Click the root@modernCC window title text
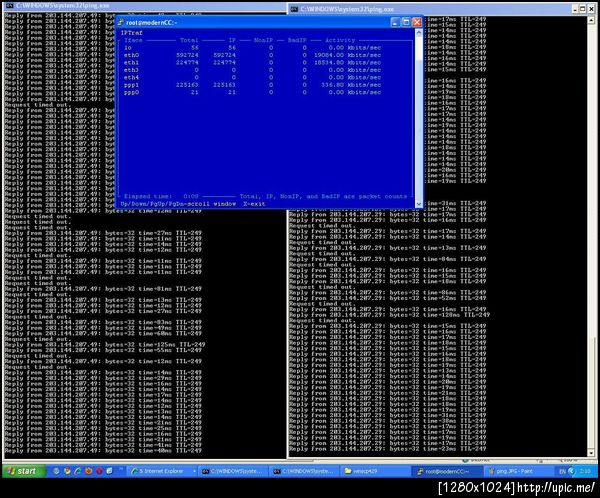The image size is (600, 498). point(152,23)
